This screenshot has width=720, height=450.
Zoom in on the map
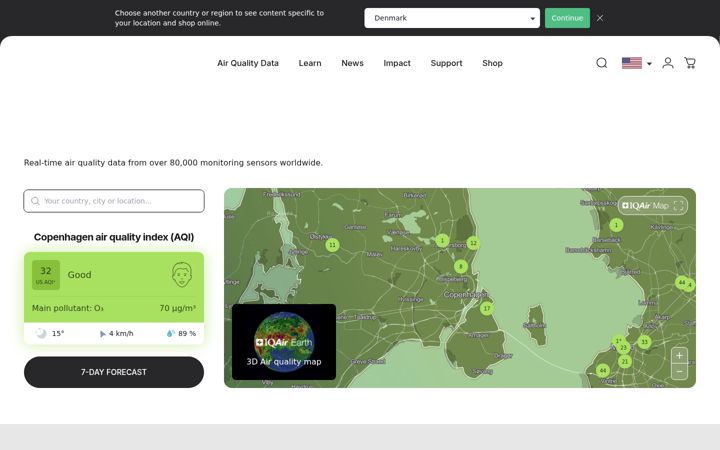[679, 355]
